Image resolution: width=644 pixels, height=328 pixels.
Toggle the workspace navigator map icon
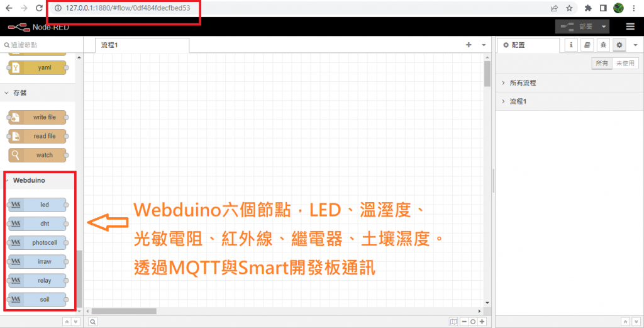[x=453, y=322]
